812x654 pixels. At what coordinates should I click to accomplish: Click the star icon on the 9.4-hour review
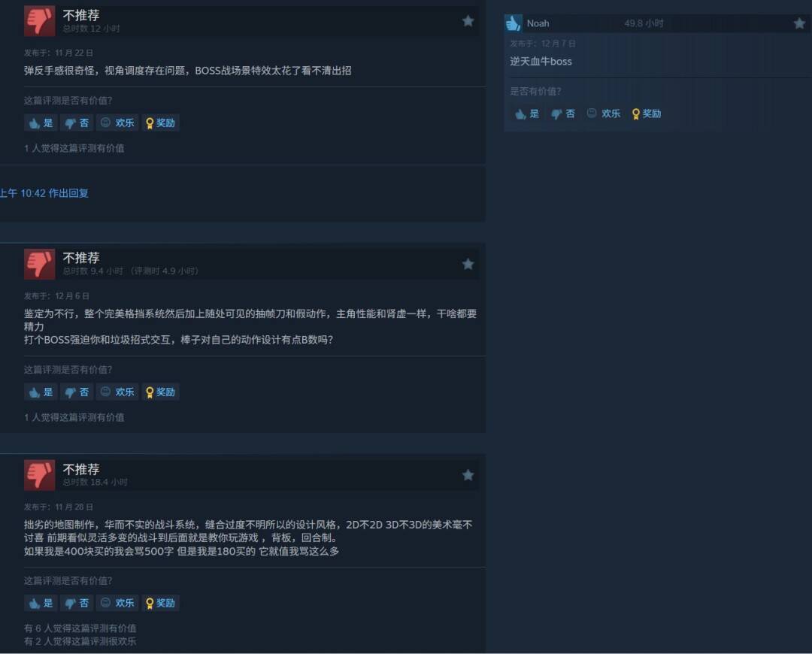(x=468, y=264)
